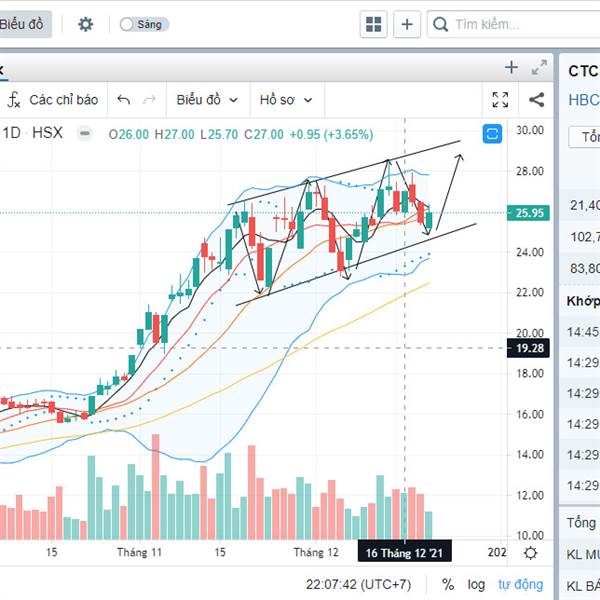Redo the chart action

click(149, 100)
